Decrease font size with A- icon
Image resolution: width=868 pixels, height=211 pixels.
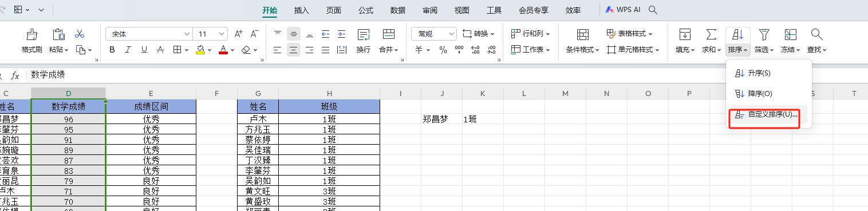click(x=254, y=34)
